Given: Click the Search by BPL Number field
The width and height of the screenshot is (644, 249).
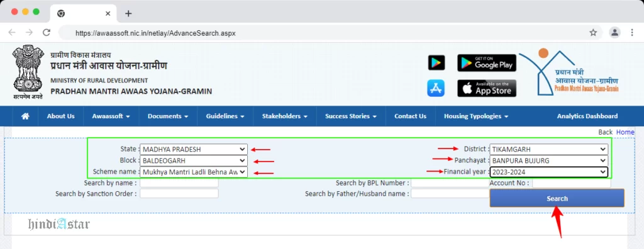Looking at the screenshot, I should point(450,183).
